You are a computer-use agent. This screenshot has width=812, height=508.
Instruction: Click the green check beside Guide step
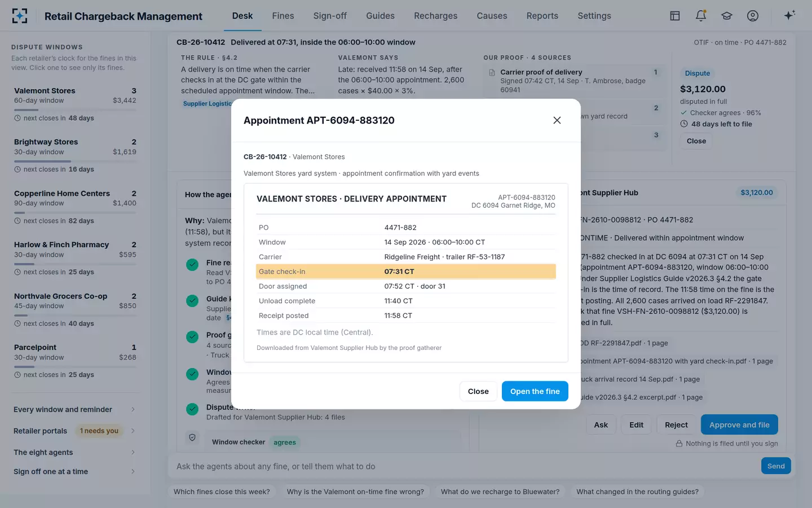tap(192, 300)
